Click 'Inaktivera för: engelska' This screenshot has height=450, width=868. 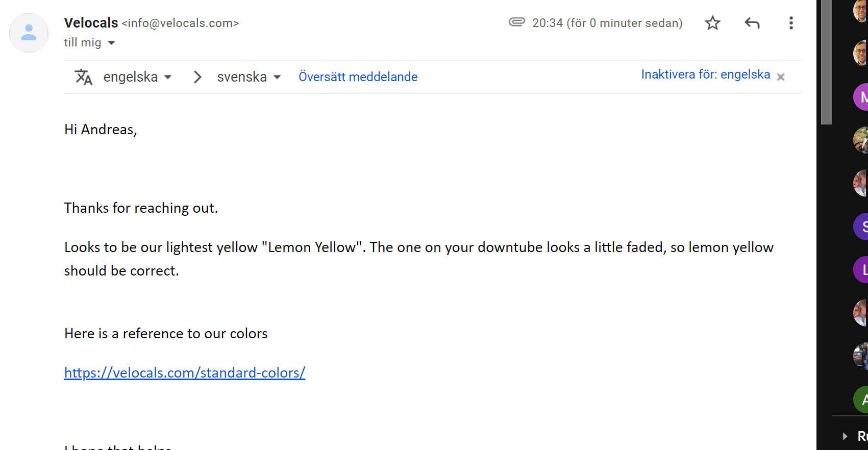pos(705,74)
